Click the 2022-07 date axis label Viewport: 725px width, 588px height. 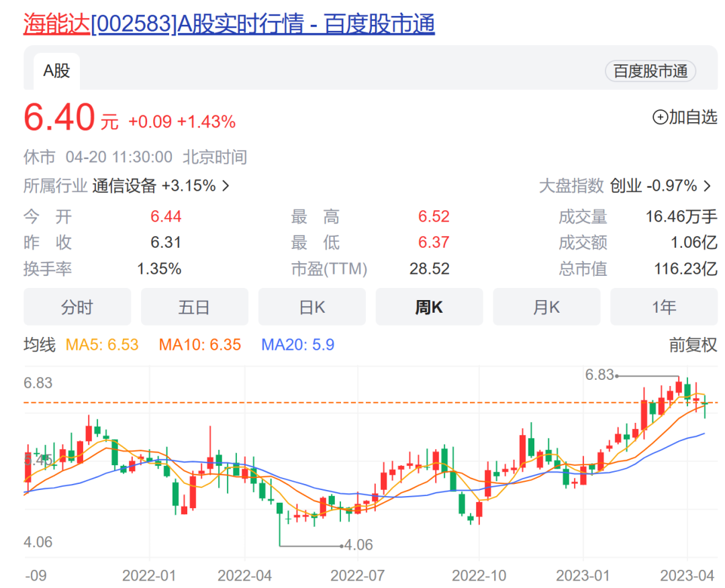pyautogui.click(x=357, y=575)
